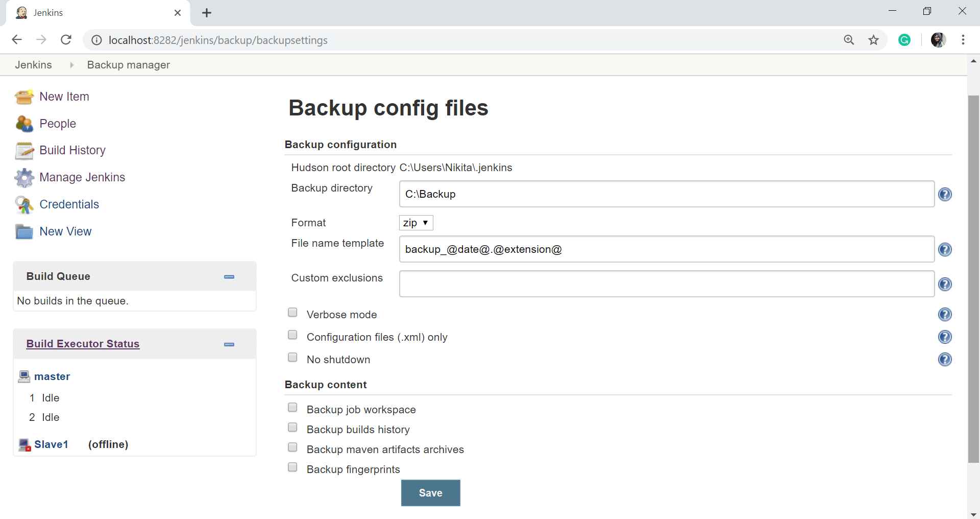Click the page vertical scrollbar thumb
This screenshot has height=519, width=980.
tap(973, 279)
